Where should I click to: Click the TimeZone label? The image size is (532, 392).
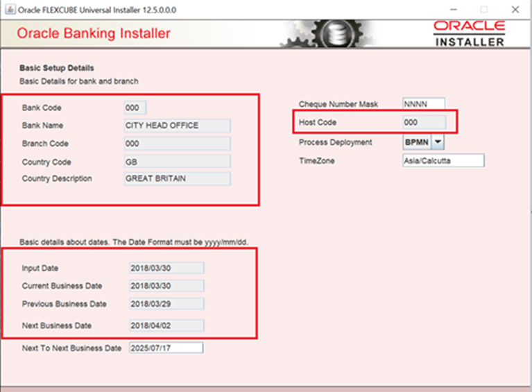[x=316, y=161]
